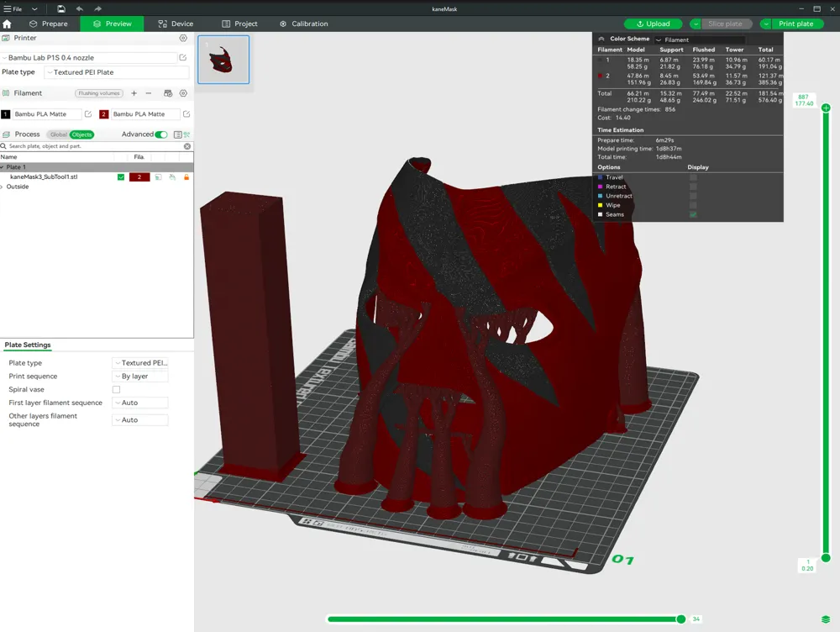Open the Other layers filament sequence dropdown
The width and height of the screenshot is (840, 632).
140,419
